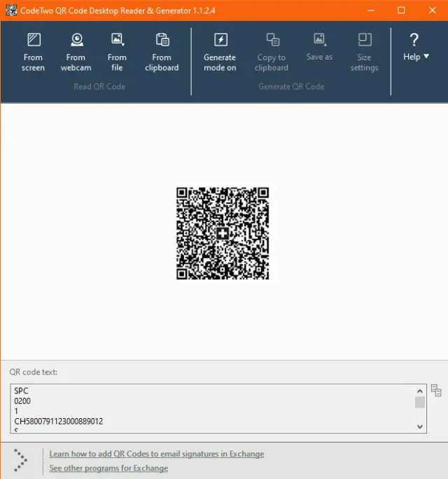Click the QR code image
Screen dimensions: 448x479
pos(223,233)
